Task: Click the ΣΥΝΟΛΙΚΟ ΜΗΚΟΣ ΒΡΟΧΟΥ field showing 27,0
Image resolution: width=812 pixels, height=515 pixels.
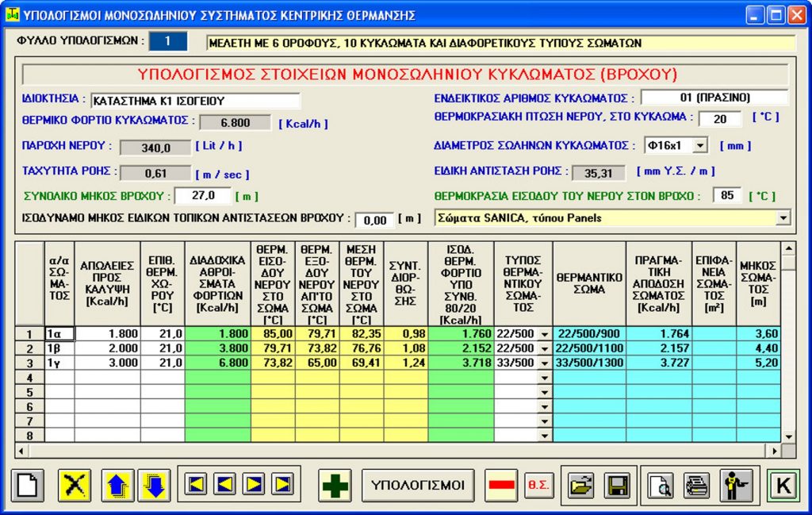Action: 202,195
